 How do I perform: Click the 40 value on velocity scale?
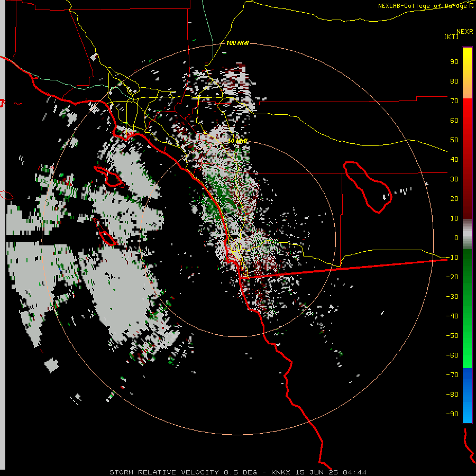(454, 159)
